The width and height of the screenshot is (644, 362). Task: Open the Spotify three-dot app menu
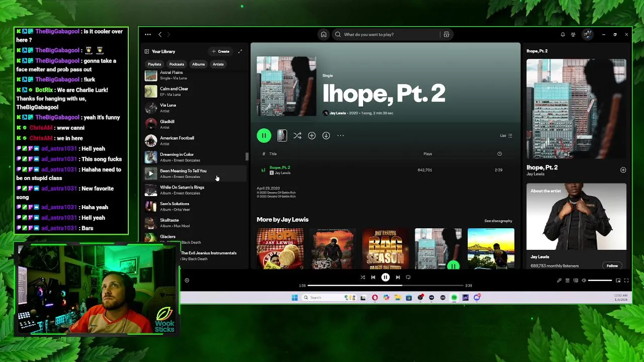[x=147, y=35]
